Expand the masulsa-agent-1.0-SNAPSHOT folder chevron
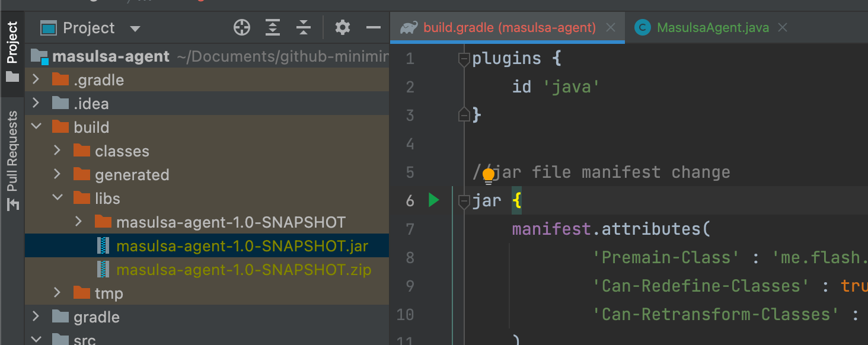 78,222
